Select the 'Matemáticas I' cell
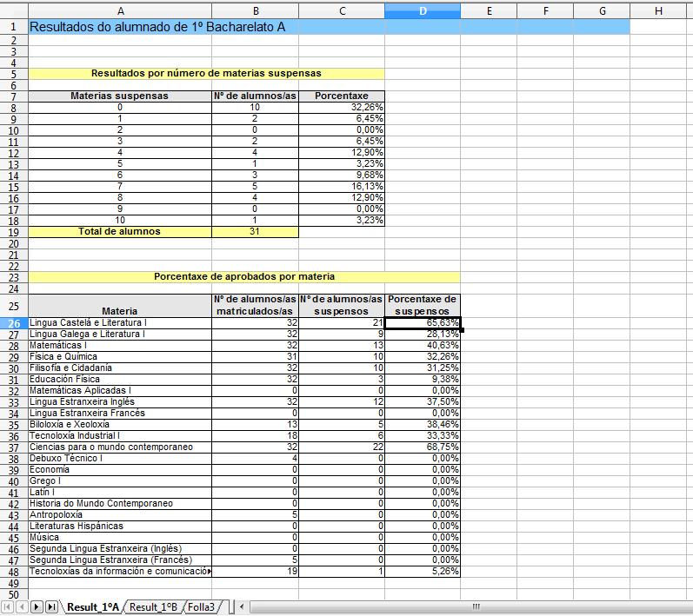The image size is (693, 616). [120, 345]
